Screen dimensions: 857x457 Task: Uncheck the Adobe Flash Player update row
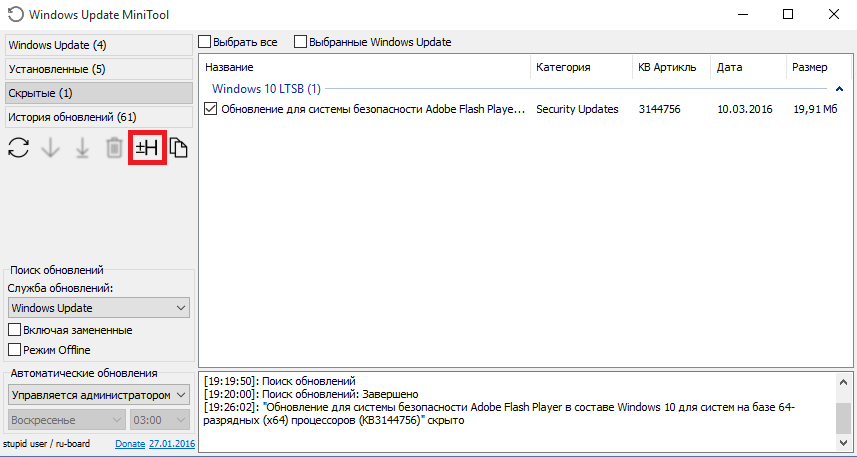coord(210,109)
